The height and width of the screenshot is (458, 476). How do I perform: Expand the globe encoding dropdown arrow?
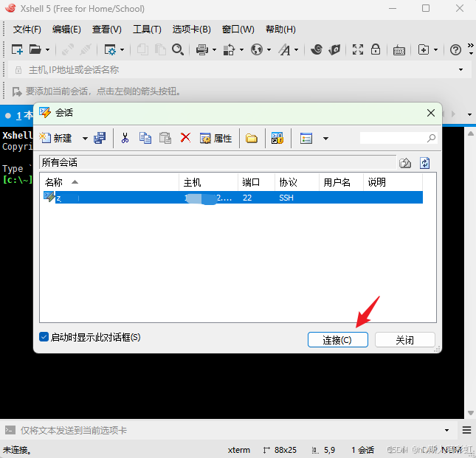point(269,49)
